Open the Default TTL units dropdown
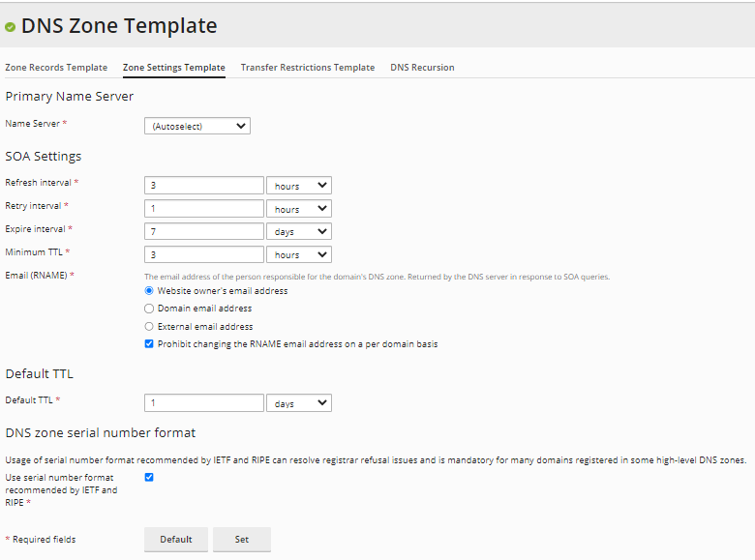Screen dimensions: 755x560 299,402
